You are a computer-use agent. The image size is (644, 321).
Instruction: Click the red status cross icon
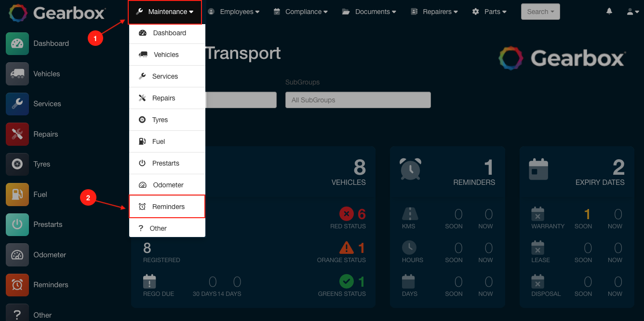pos(347,213)
